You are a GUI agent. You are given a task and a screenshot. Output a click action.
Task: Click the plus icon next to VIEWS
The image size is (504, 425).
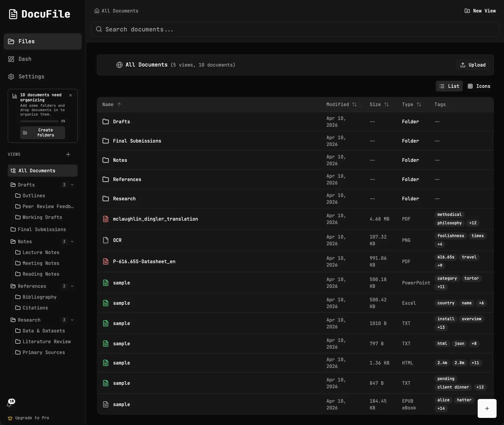(x=68, y=154)
